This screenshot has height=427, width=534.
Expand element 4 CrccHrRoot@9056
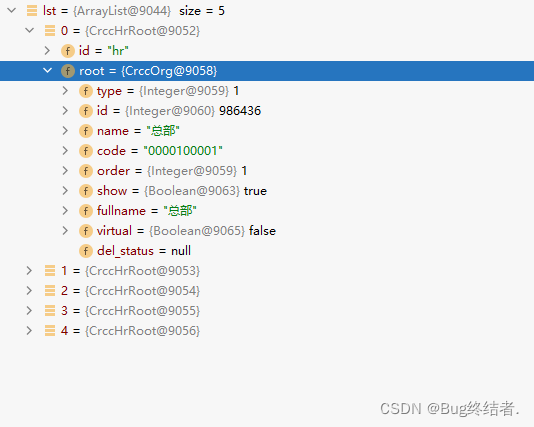tap(30, 331)
